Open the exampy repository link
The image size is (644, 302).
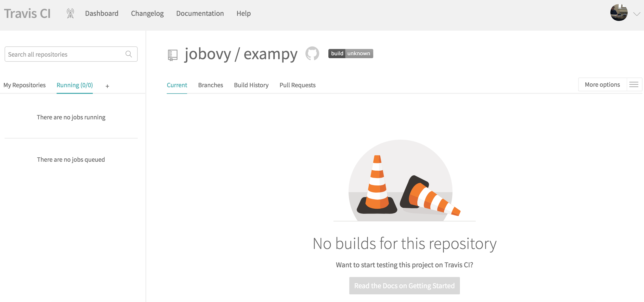[271, 54]
